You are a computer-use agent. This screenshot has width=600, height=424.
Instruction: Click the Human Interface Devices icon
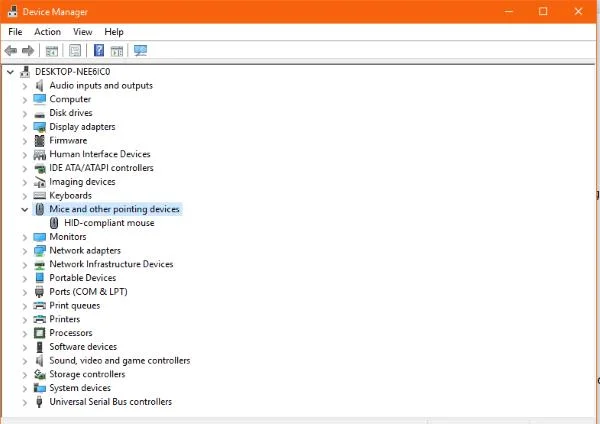click(x=39, y=155)
